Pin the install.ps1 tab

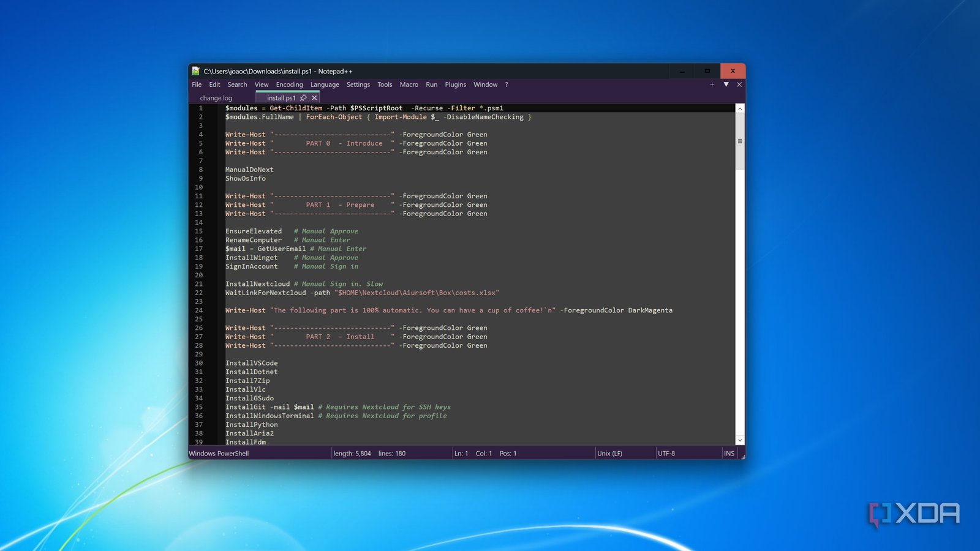pos(303,98)
